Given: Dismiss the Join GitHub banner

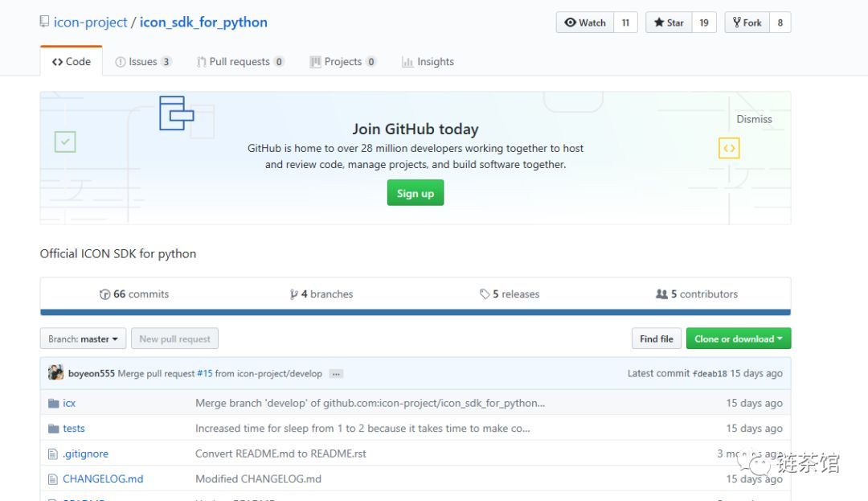Looking at the screenshot, I should (754, 119).
